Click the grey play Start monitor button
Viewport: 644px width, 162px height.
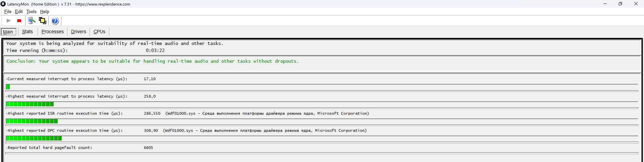click(x=9, y=21)
